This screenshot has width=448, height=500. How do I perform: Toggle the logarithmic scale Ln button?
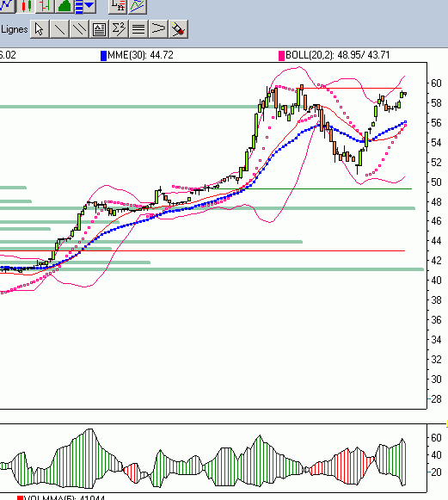[x=118, y=6]
